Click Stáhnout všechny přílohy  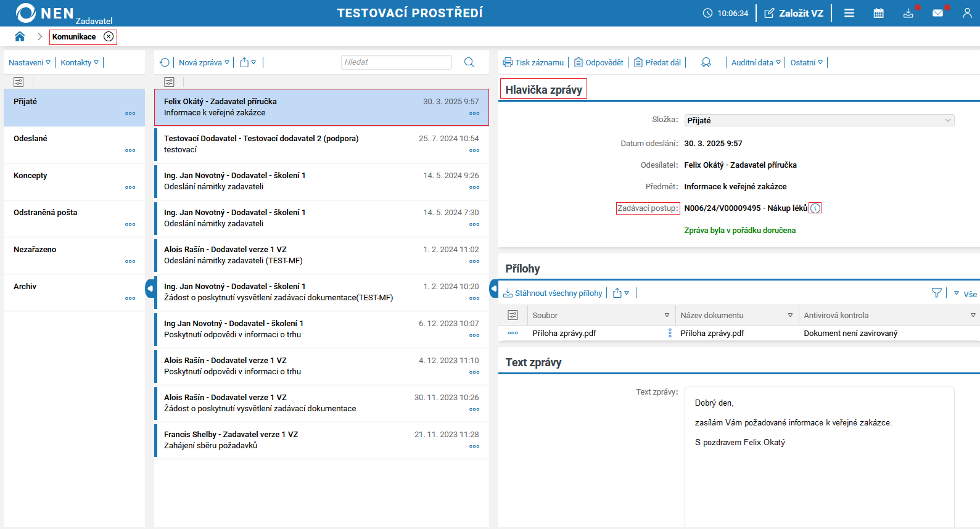pyautogui.click(x=553, y=293)
